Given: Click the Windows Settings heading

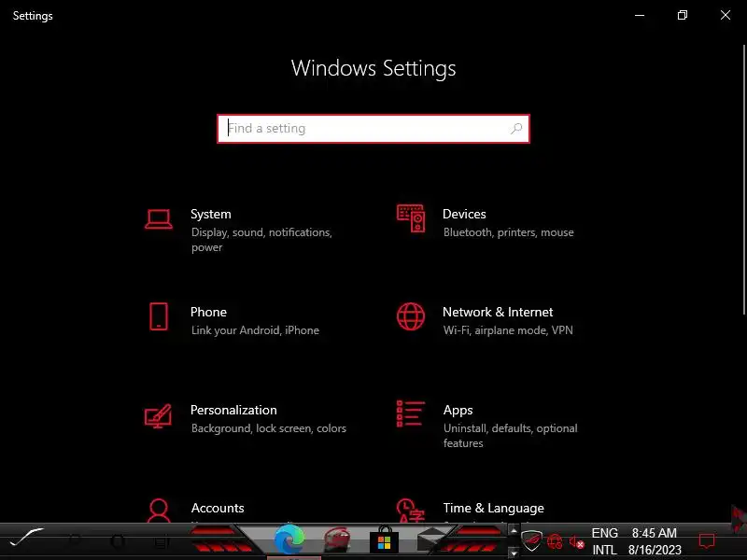Looking at the screenshot, I should coord(373,68).
